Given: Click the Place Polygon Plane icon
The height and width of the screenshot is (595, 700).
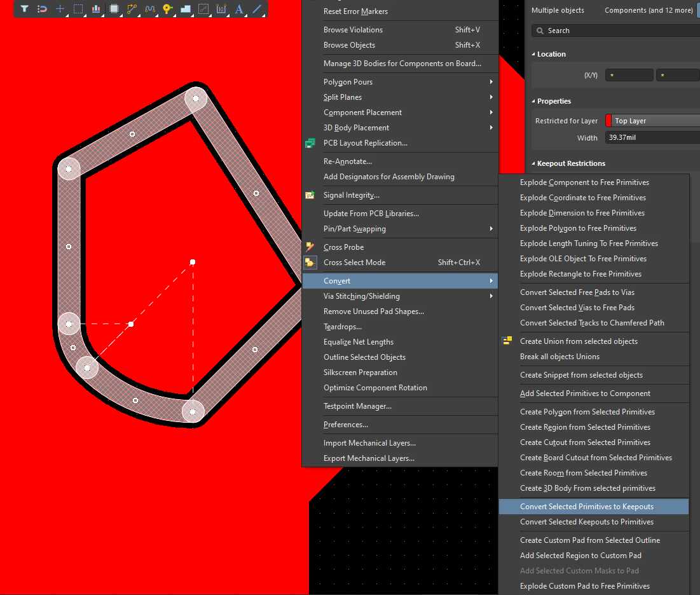Looking at the screenshot, I should pos(186,9).
